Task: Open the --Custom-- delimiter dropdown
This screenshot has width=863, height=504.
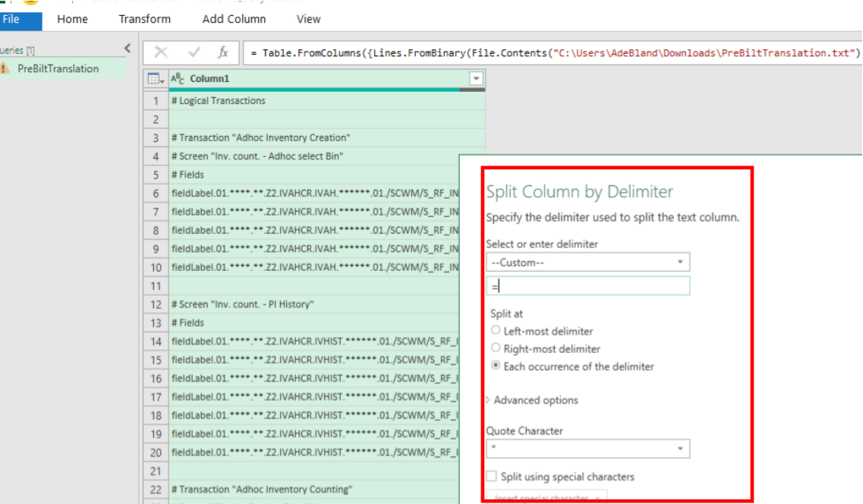Action: click(587, 263)
